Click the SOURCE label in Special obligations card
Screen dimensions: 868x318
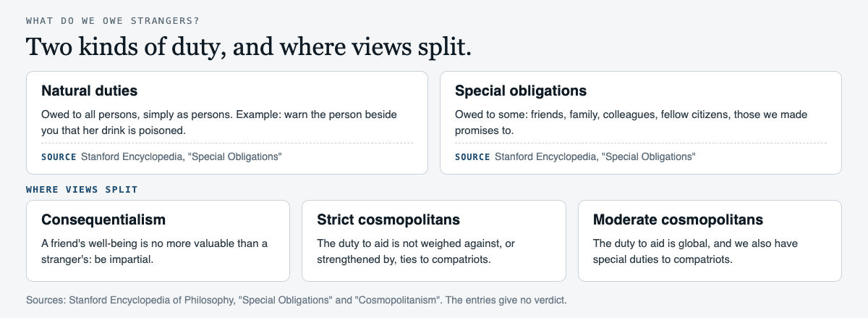(x=472, y=156)
